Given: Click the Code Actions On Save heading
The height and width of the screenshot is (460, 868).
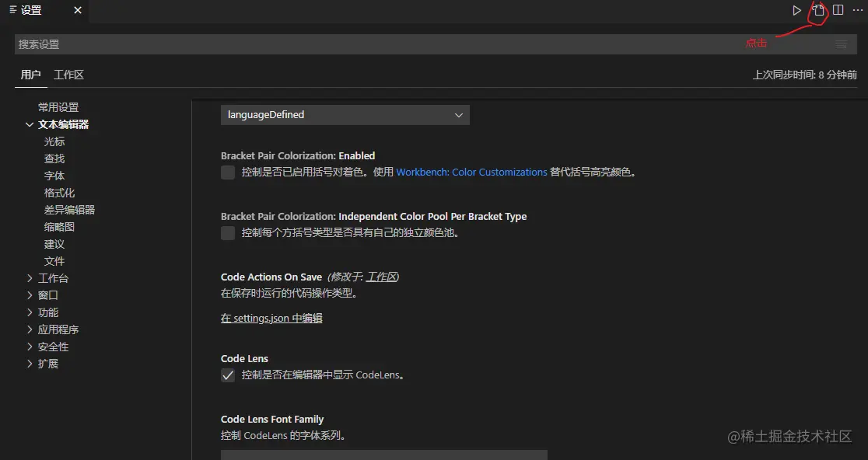Looking at the screenshot, I should click(x=271, y=277).
